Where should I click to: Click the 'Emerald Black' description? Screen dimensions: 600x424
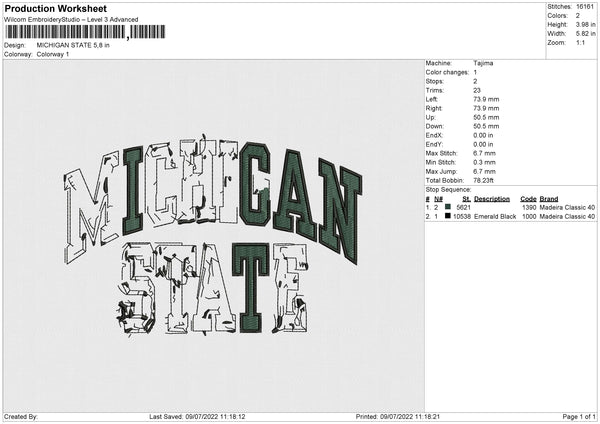(x=495, y=217)
